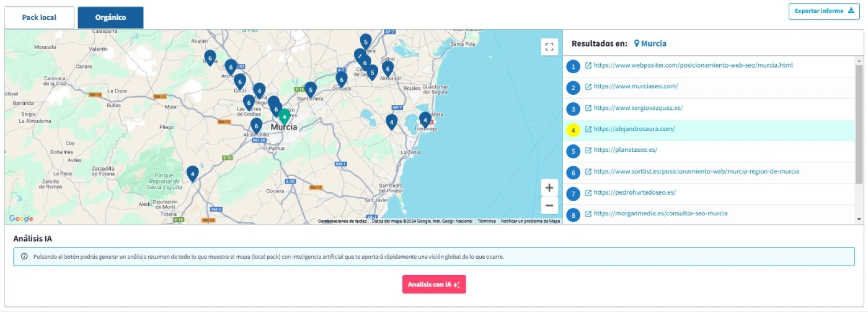Open the www.murciaseo.com link
The image size is (868, 312).
[635, 87]
